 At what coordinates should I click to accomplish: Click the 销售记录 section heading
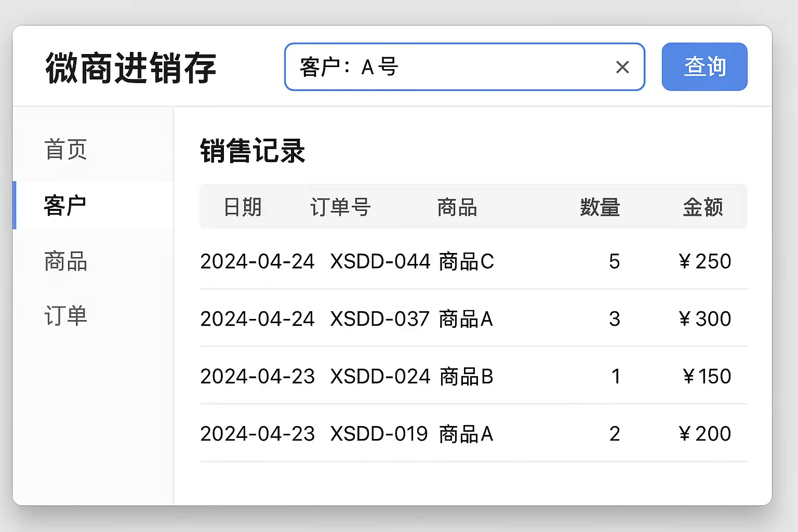pos(252,151)
